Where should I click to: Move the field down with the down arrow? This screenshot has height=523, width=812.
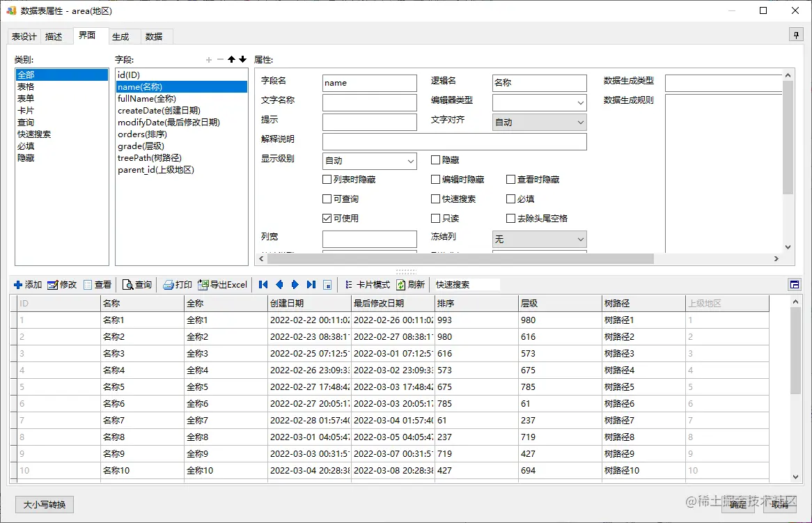[x=243, y=60]
